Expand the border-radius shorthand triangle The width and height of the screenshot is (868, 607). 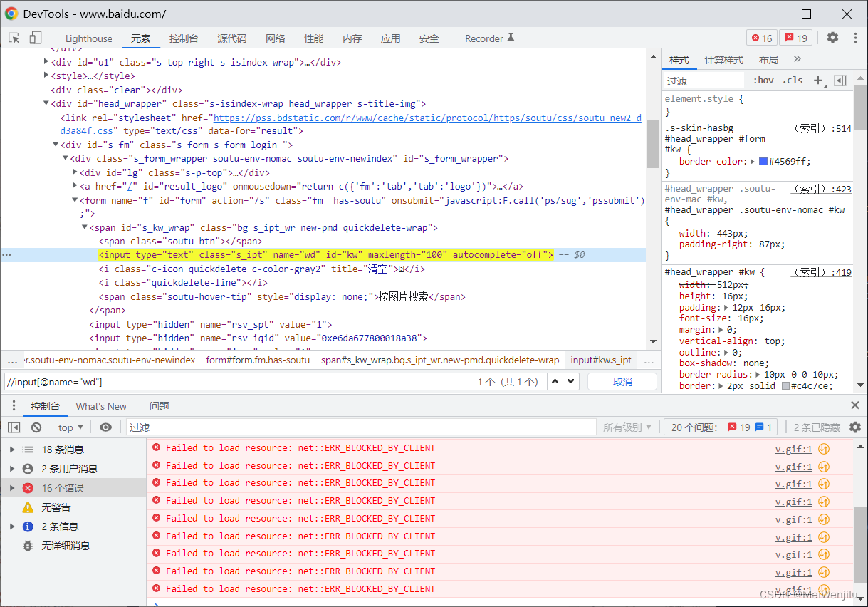[x=759, y=375]
